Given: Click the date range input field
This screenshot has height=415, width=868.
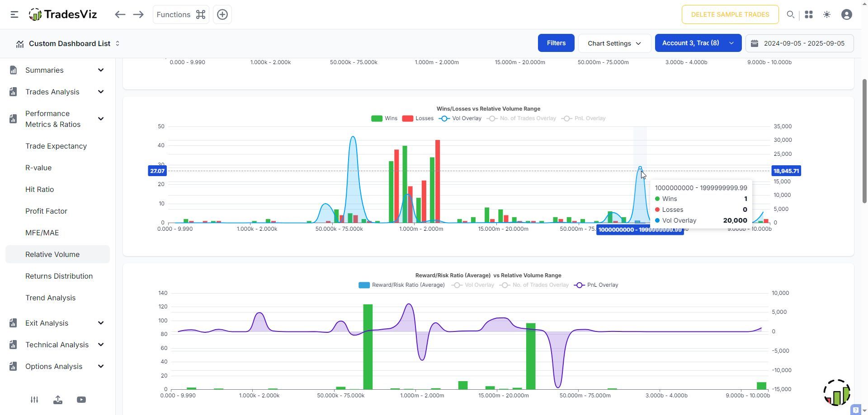Looking at the screenshot, I should 799,43.
